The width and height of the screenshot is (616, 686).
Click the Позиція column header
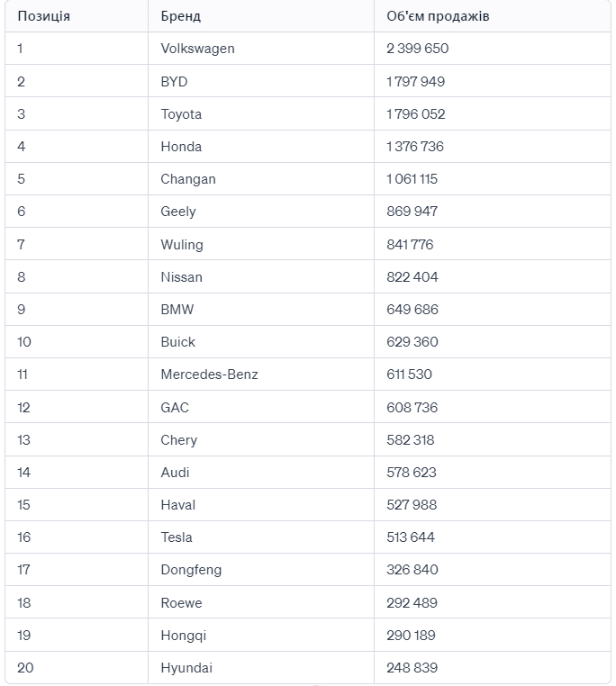(x=44, y=16)
